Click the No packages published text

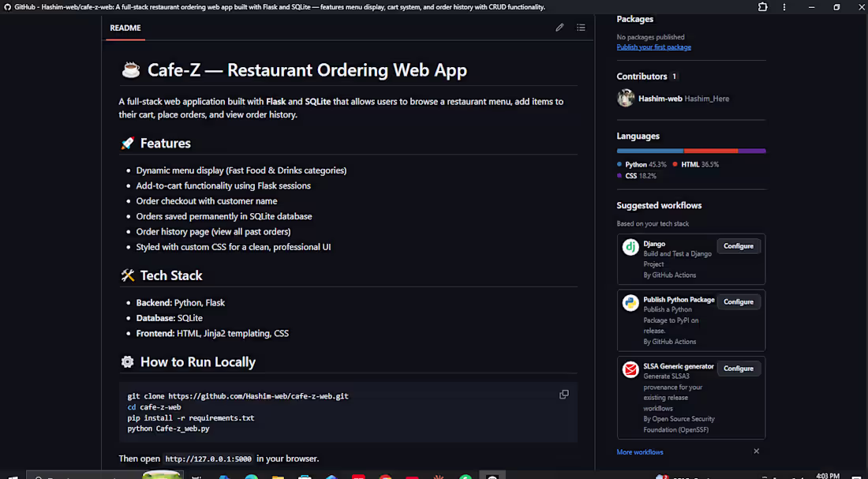click(650, 37)
